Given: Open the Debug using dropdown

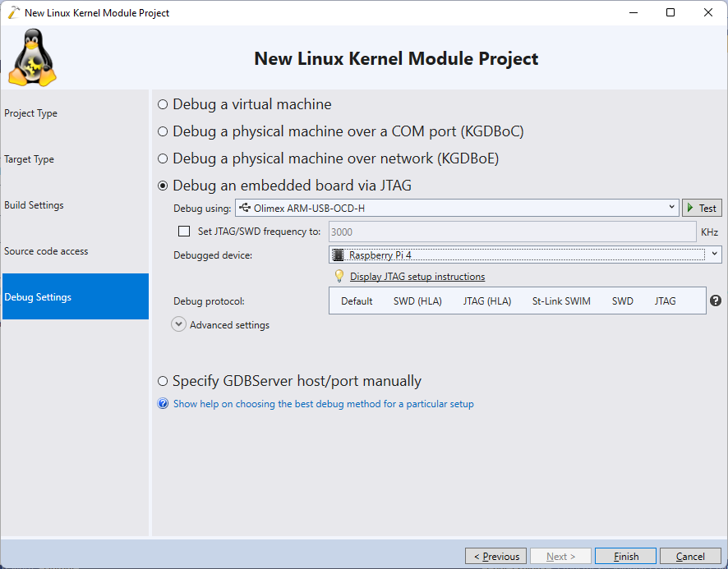Looking at the screenshot, I should tap(458, 208).
